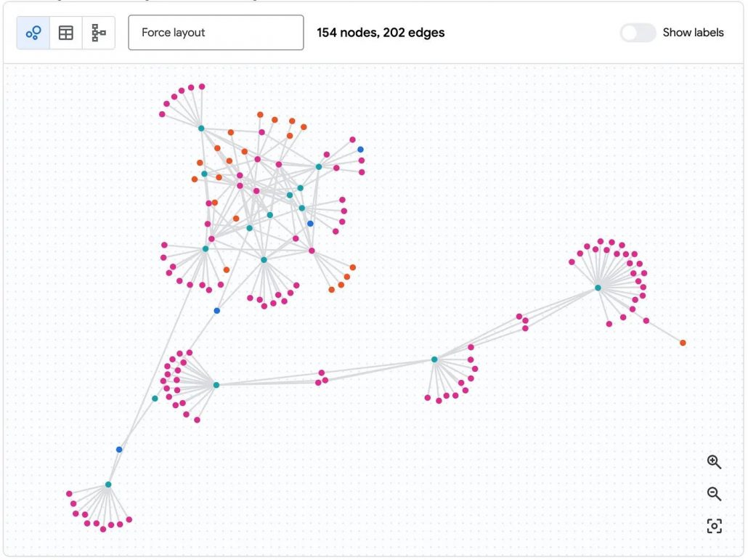Screen dimensions: 748x560
Task: Select teal hub of the middle-left pink cluster
Action: (216, 385)
